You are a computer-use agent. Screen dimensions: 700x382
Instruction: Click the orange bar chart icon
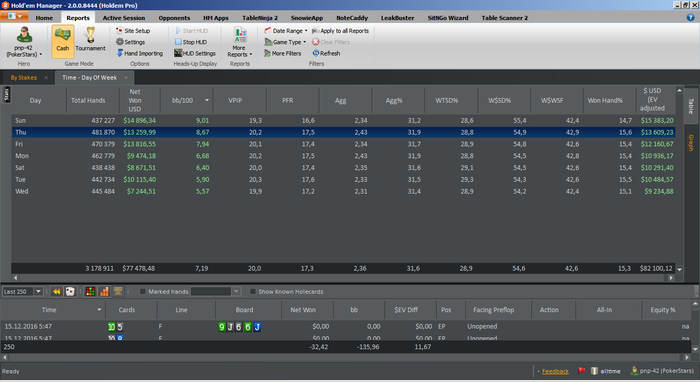coord(104,291)
